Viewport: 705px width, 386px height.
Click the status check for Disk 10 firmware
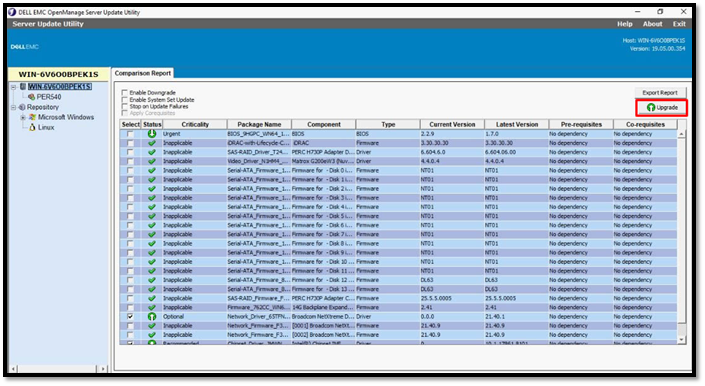(152, 262)
